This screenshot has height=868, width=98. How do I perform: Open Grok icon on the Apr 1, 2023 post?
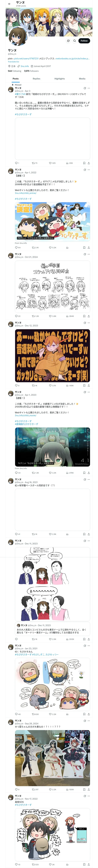click(x=84, y=392)
